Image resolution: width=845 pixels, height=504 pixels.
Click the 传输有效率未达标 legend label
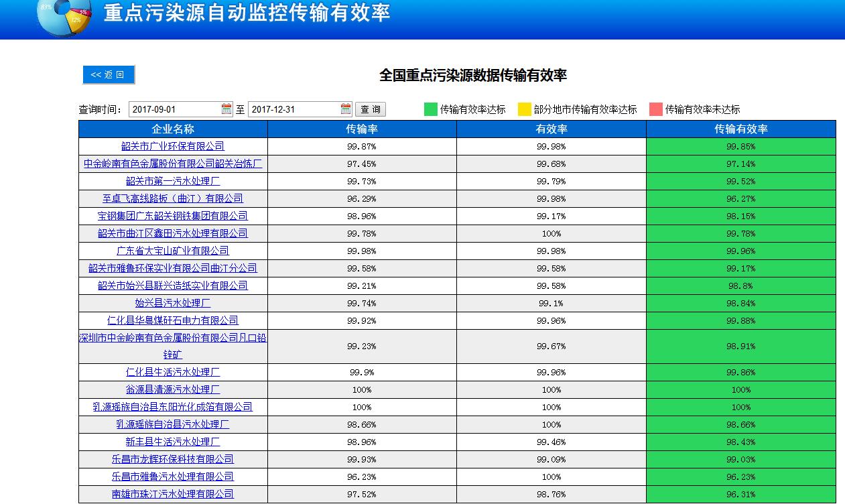703,109
